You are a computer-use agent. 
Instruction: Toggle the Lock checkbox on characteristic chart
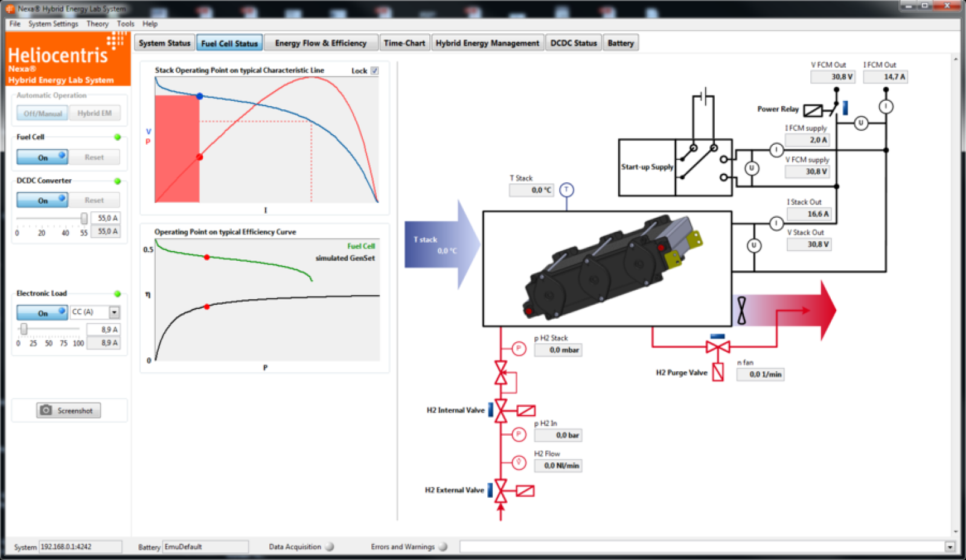point(374,71)
